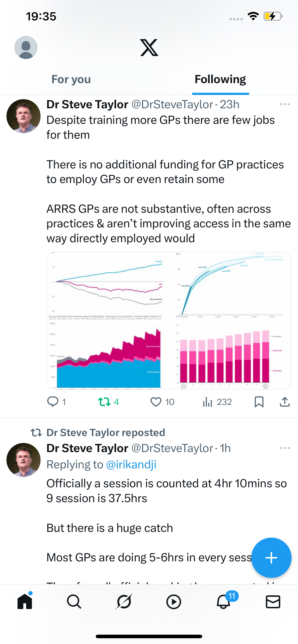Open the Grok icon in navigation bar

coord(124,602)
